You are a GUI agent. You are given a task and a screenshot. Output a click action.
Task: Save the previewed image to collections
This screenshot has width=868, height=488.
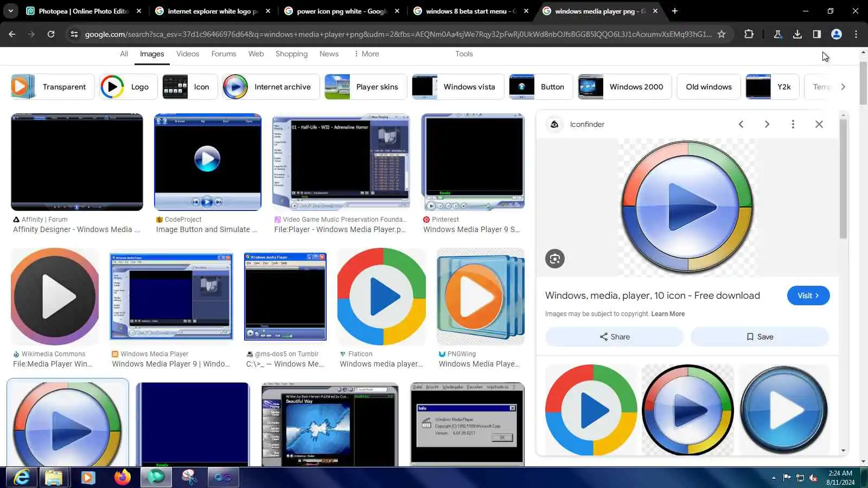click(x=759, y=337)
